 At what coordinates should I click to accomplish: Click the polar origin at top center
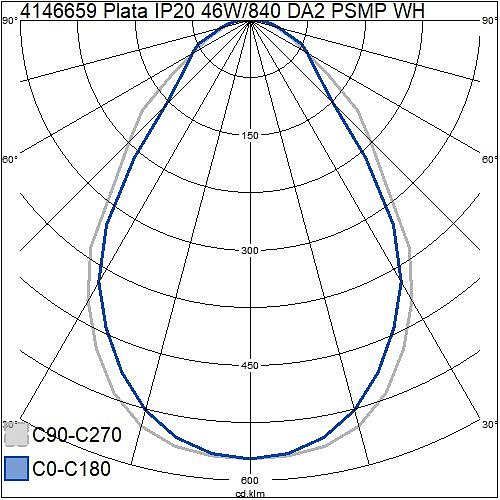[x=250, y=21]
